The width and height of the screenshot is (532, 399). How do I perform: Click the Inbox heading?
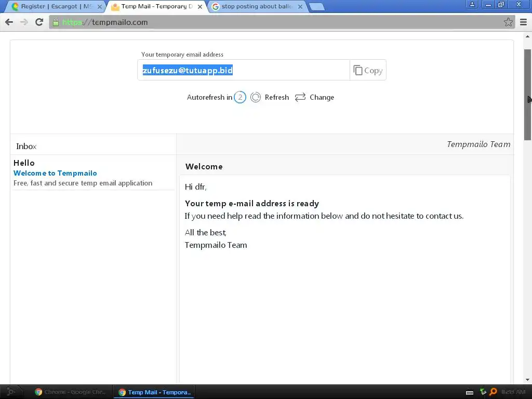tap(26, 146)
